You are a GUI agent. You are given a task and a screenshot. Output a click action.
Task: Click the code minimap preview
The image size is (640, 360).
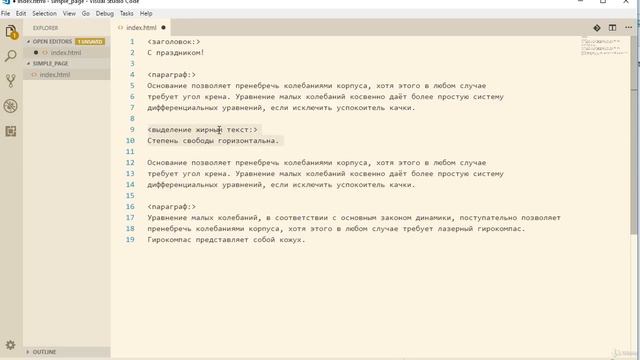604,46
